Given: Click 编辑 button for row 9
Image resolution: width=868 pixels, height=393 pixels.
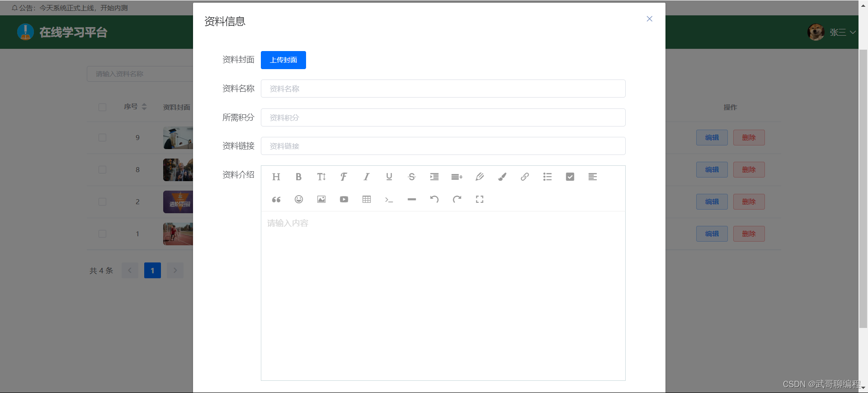Looking at the screenshot, I should [712, 138].
